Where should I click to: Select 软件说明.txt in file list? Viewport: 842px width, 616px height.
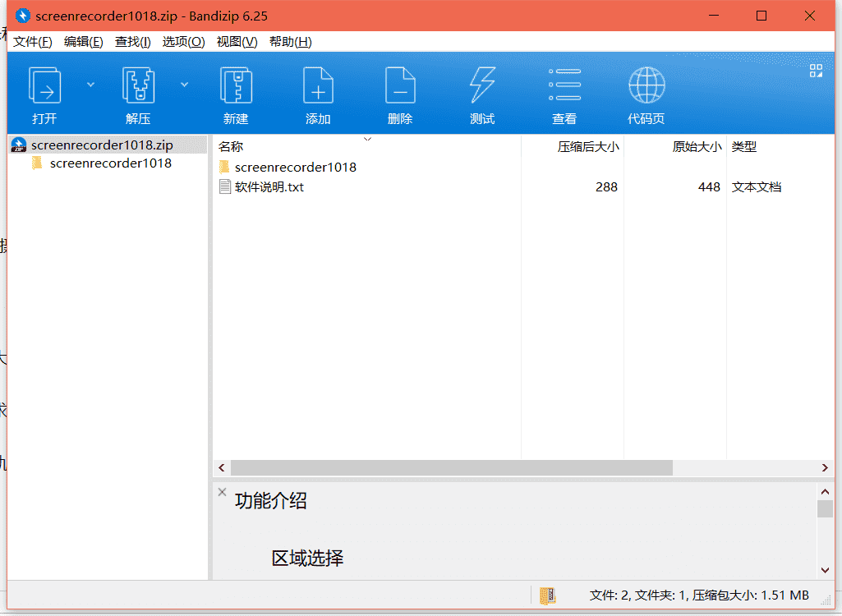click(x=269, y=187)
